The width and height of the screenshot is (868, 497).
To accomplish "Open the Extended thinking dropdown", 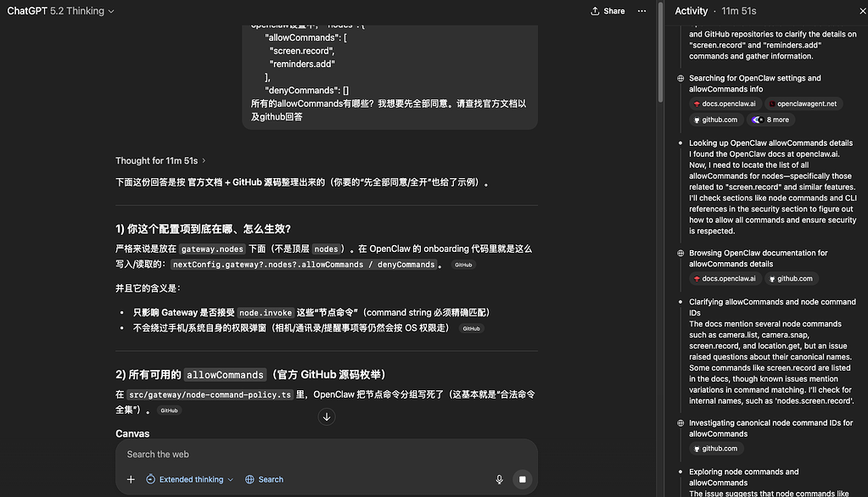I will [189, 479].
